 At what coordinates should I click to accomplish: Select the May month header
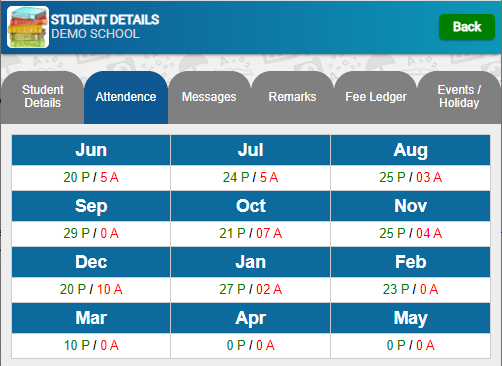click(410, 318)
